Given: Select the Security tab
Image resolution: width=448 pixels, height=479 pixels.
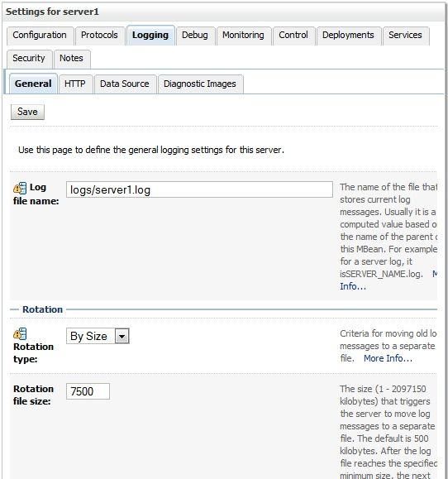Looking at the screenshot, I should coord(29,59).
